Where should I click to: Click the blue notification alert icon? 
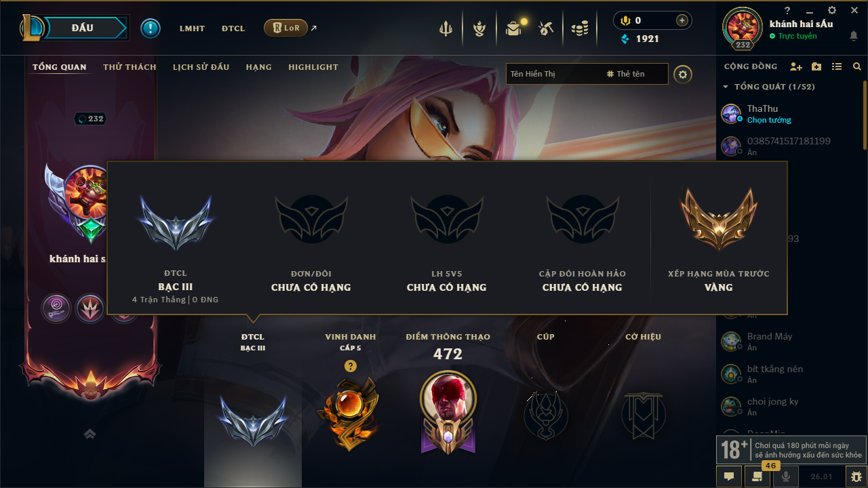(151, 28)
